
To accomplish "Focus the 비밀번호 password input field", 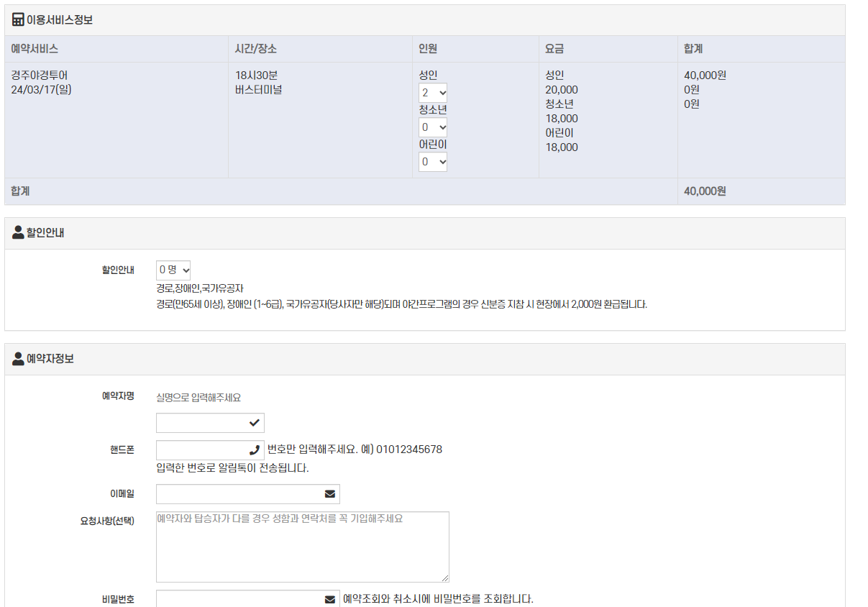I will coord(248,598).
